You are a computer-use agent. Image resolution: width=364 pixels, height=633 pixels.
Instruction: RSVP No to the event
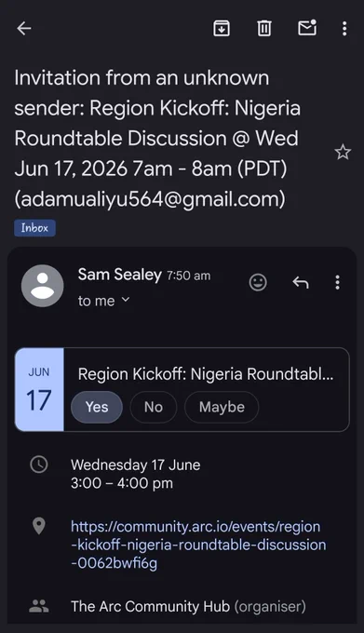coord(154,407)
